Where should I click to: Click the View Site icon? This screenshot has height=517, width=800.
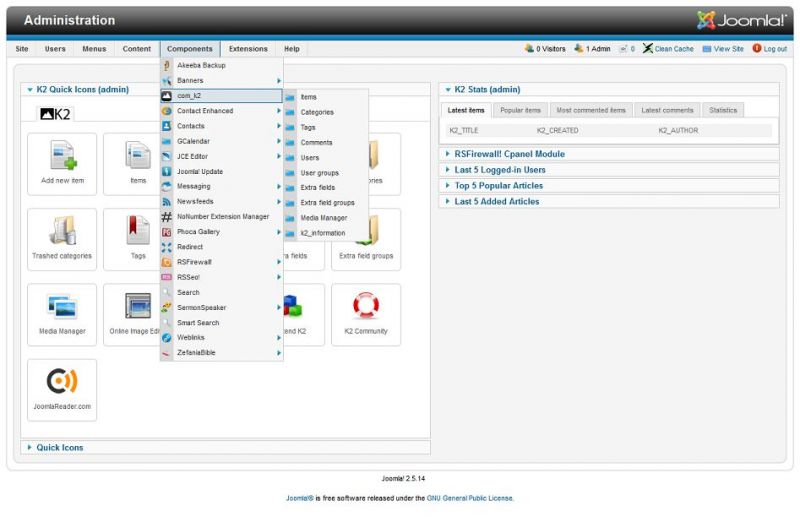707,49
